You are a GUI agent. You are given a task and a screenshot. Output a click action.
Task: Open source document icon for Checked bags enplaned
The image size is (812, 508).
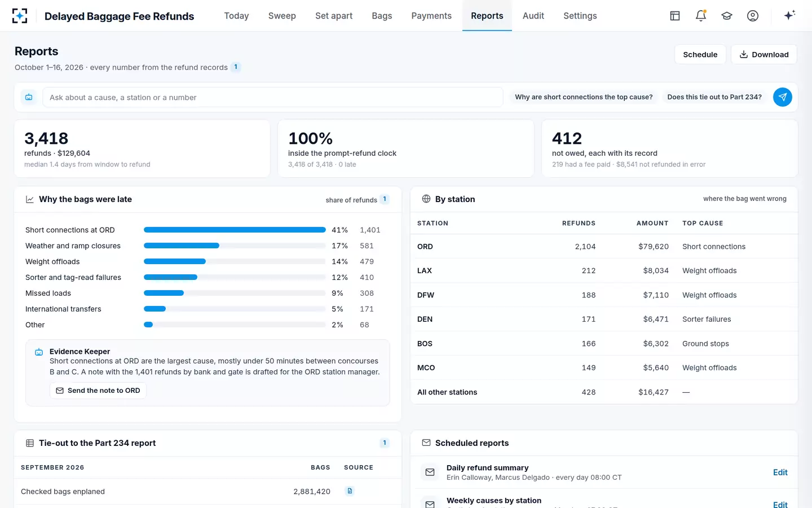click(350, 491)
